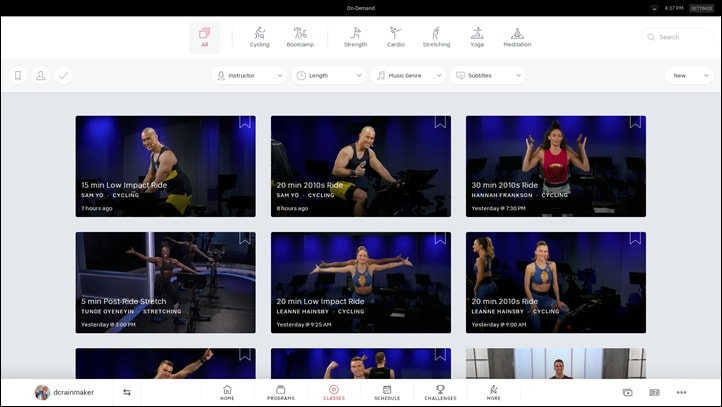Image resolution: width=722 pixels, height=407 pixels.
Task: Expand the Instructor dropdown
Action: coord(249,76)
